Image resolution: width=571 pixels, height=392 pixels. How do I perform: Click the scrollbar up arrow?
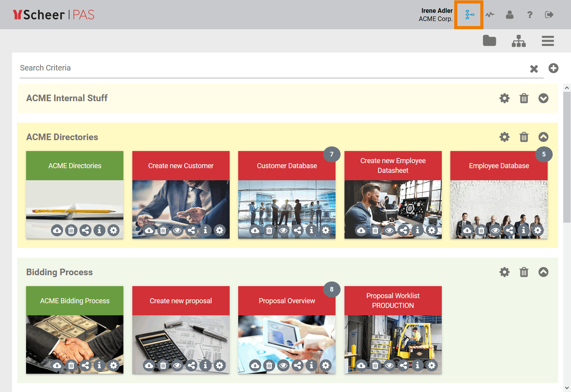point(567,88)
